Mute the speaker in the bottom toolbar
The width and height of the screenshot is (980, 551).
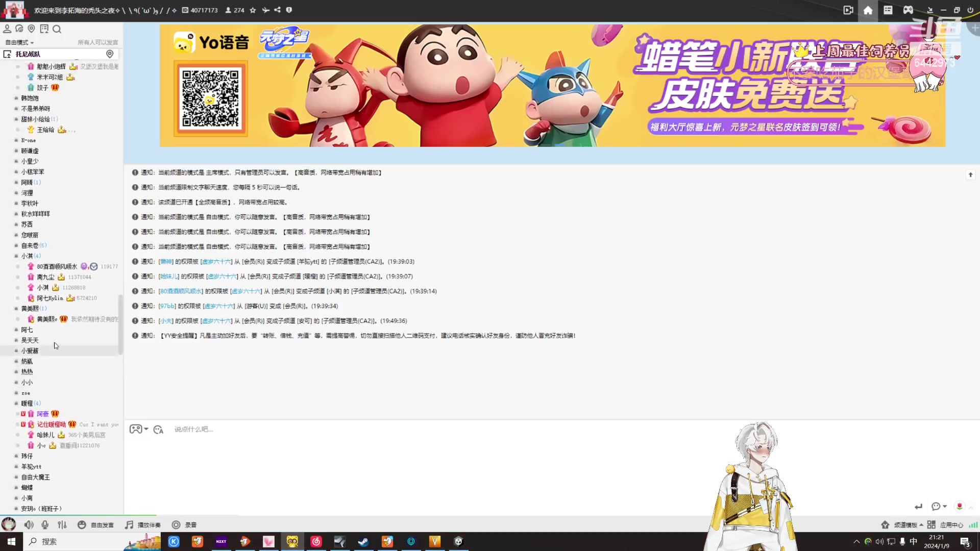point(29,525)
